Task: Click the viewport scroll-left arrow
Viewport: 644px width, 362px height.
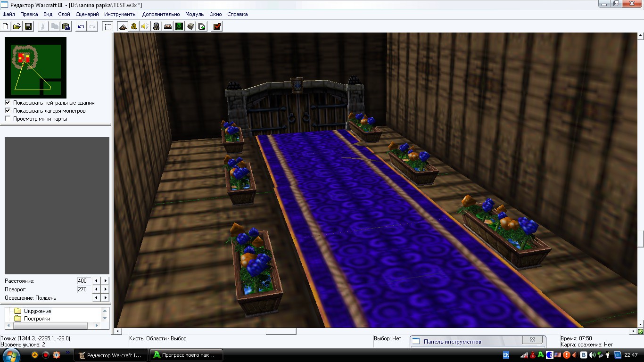Action: click(118, 331)
